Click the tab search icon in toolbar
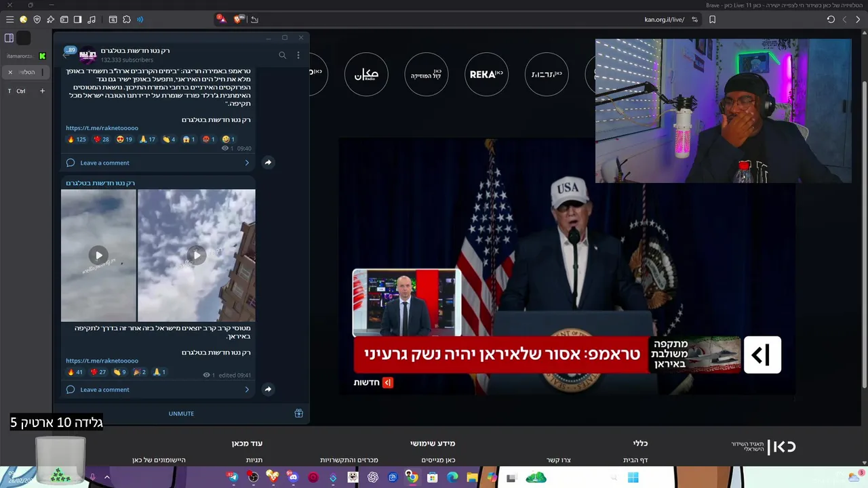 point(113,20)
